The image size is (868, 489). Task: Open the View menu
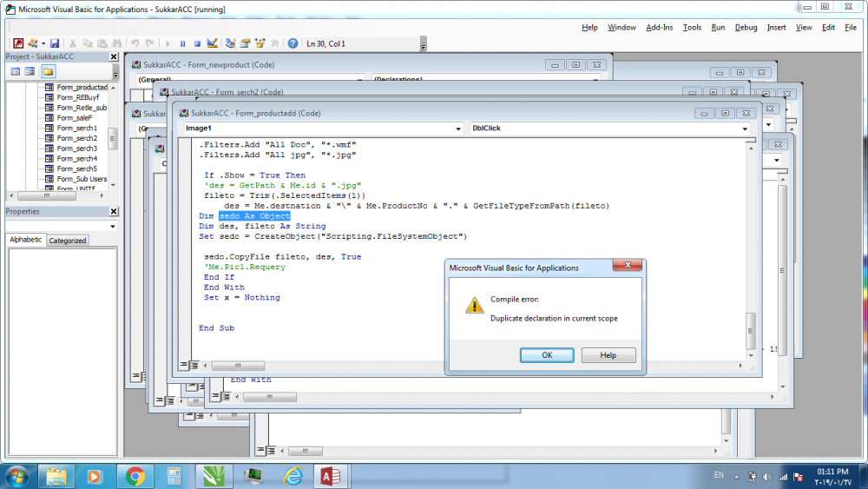(803, 27)
